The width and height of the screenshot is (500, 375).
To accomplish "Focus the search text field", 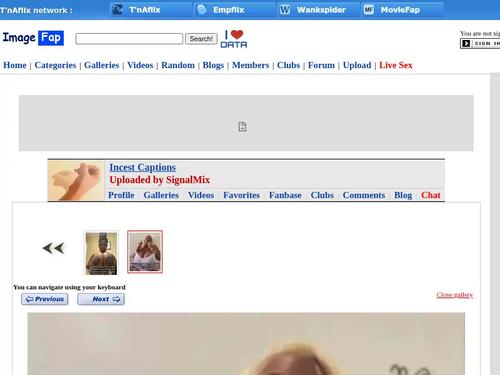I will pos(129,39).
